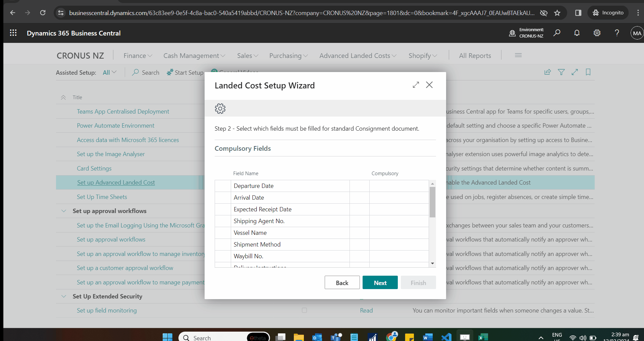Open the Sales dropdown menu
This screenshot has height=341, width=644.
(248, 56)
